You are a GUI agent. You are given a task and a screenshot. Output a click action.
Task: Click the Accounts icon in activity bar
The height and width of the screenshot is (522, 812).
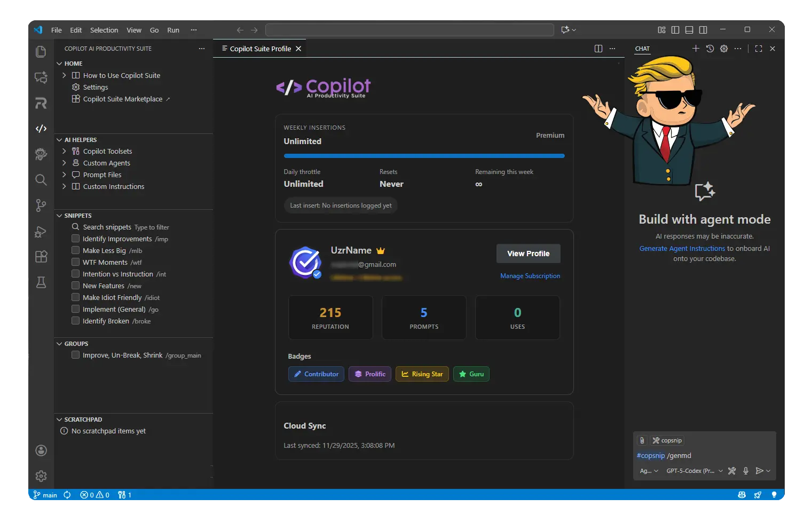pos(41,450)
